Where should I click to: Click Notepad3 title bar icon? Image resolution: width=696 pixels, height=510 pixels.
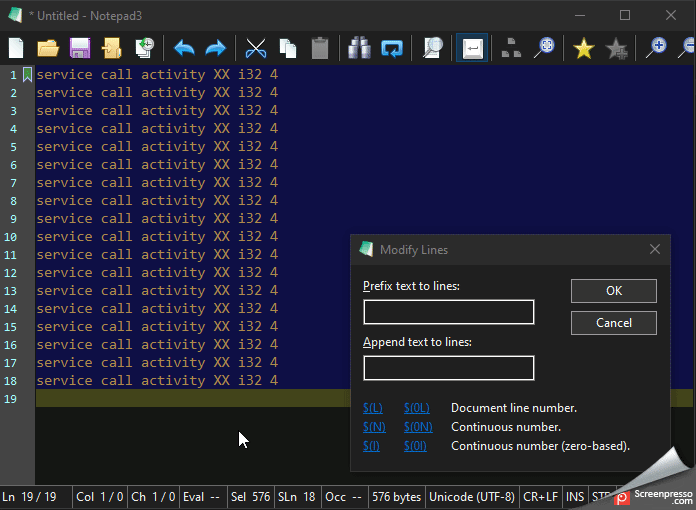15,15
